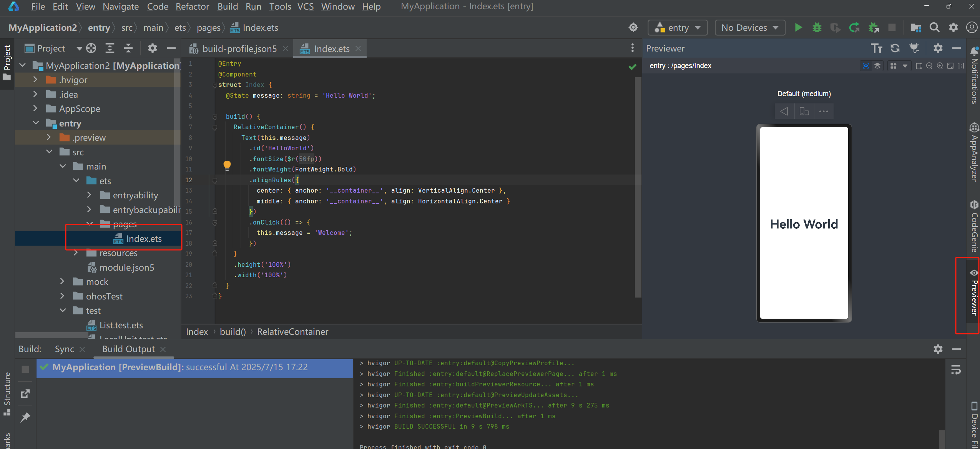Viewport: 980px width, 449px height.
Task: Click the green Run button
Action: [x=798, y=28]
